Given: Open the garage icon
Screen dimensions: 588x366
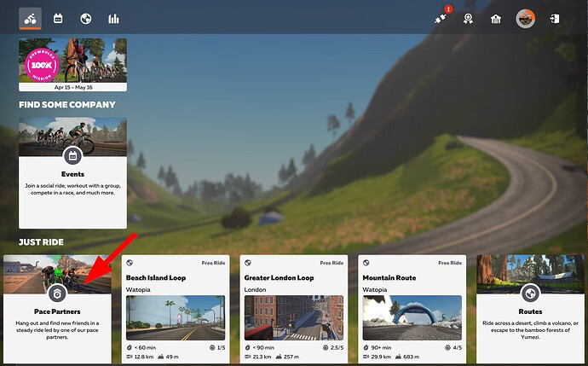Looking at the screenshot, I should (496, 19).
